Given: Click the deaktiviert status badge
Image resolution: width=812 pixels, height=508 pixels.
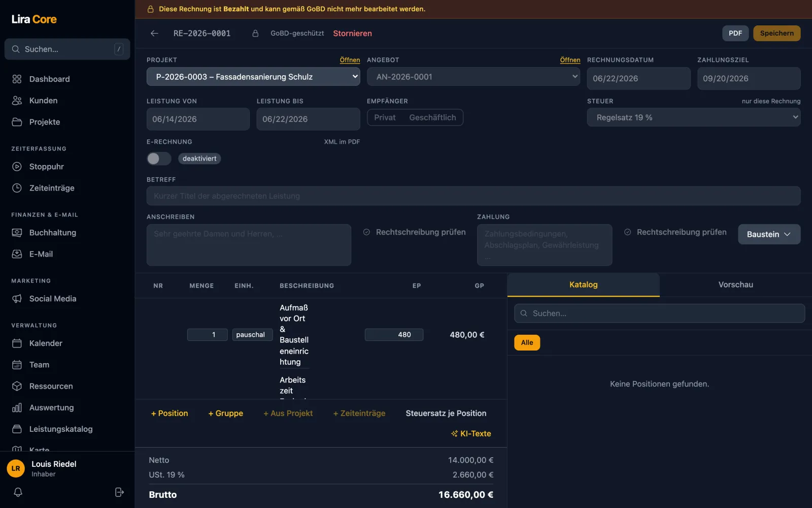Looking at the screenshot, I should (199, 158).
